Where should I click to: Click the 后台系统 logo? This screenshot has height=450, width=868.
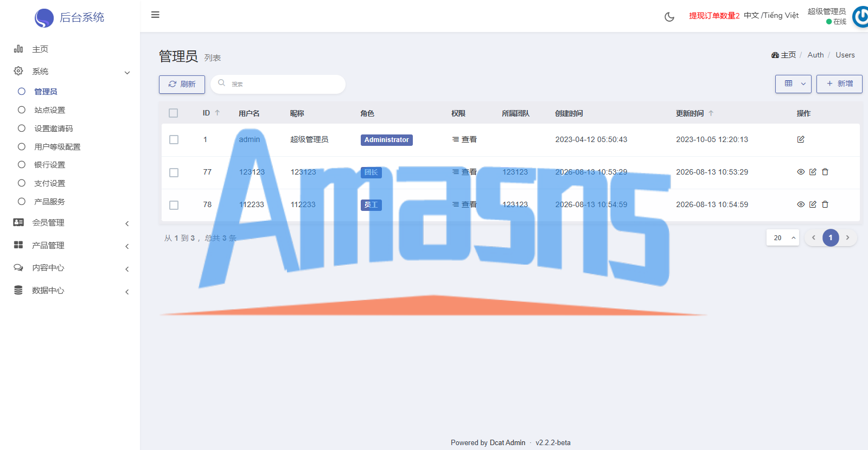click(x=69, y=18)
